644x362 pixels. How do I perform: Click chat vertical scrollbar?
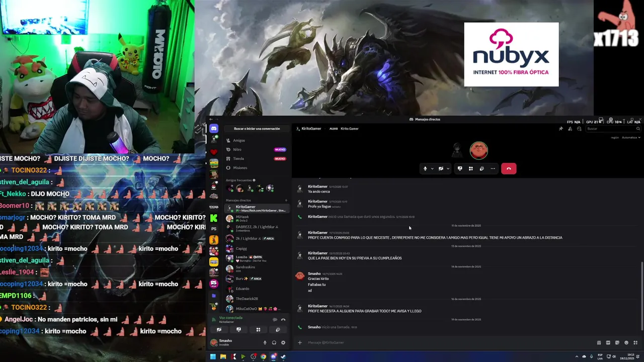tap(642, 297)
